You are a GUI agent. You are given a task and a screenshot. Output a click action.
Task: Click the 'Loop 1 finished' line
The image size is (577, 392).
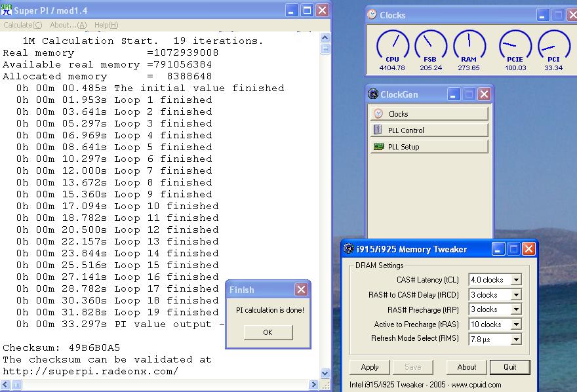pos(114,100)
